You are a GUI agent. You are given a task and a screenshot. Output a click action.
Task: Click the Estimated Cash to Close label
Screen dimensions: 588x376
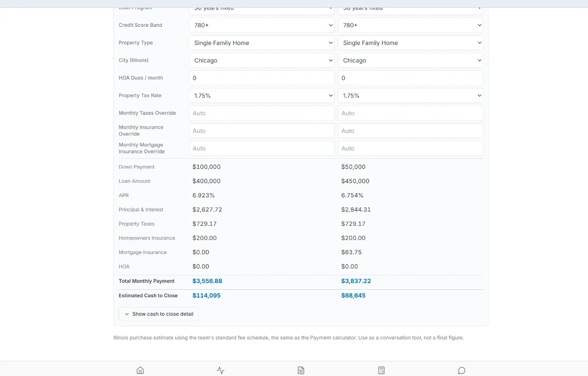click(x=148, y=295)
